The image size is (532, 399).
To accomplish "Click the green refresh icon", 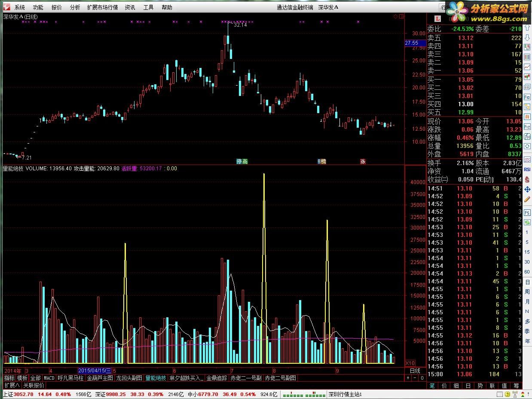I will 527,222.
